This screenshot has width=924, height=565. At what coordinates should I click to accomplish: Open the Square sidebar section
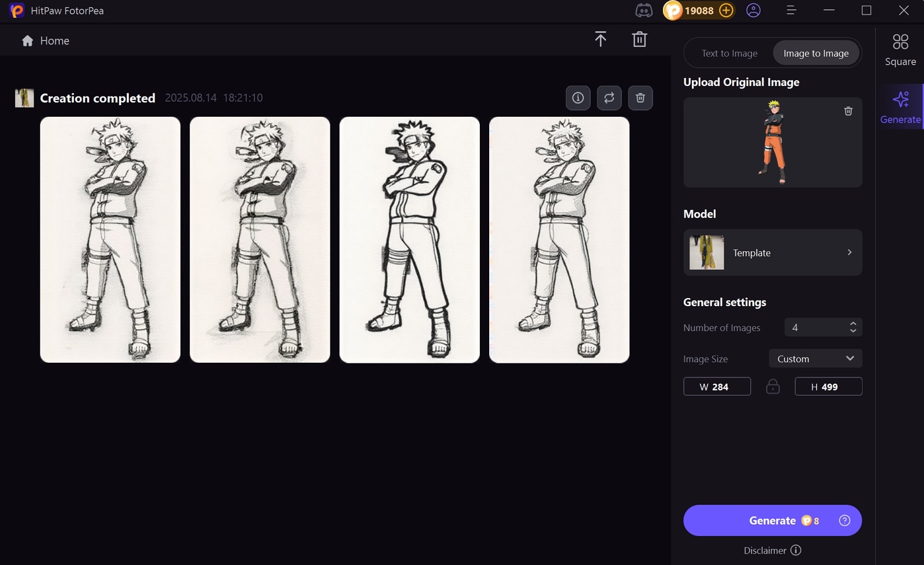point(900,50)
